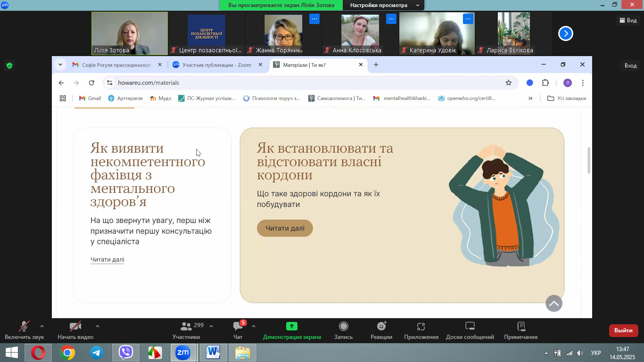Click Читати далі button in boundaries card
The width and height of the screenshot is (644, 362).
tap(285, 228)
